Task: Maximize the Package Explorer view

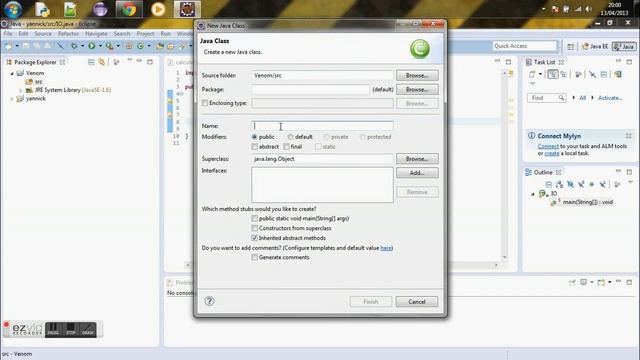Action: 150,62
